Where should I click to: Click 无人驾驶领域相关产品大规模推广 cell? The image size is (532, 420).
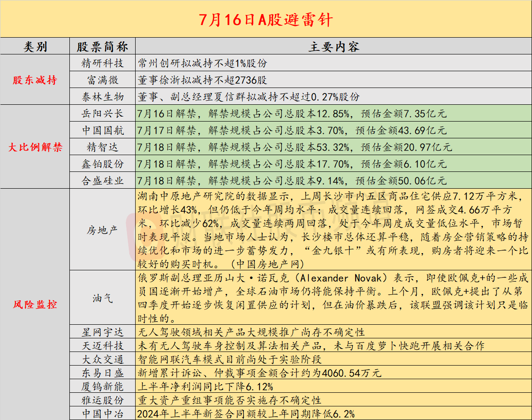tap(333, 332)
